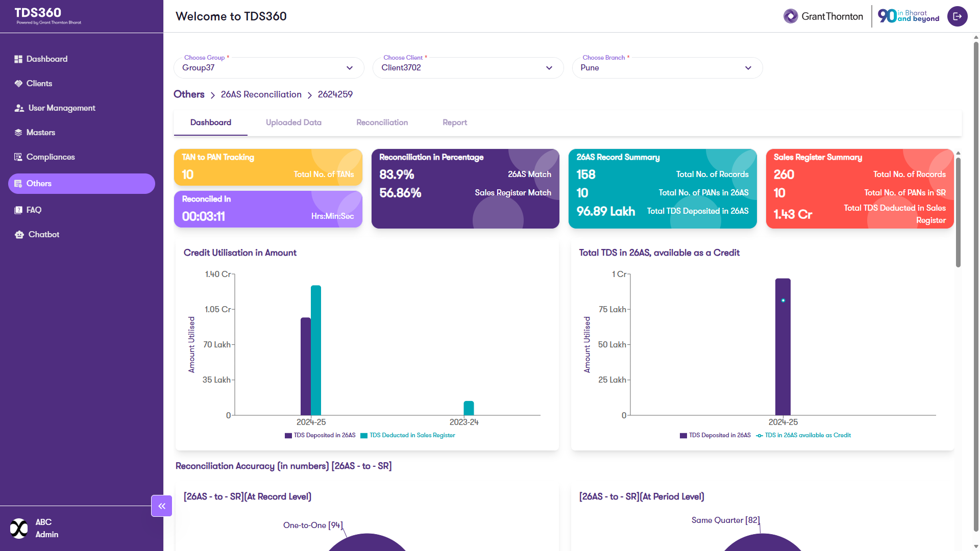Click the TAN to PAN Tracking card
Image resolution: width=980 pixels, height=551 pixels.
pyautogui.click(x=268, y=167)
